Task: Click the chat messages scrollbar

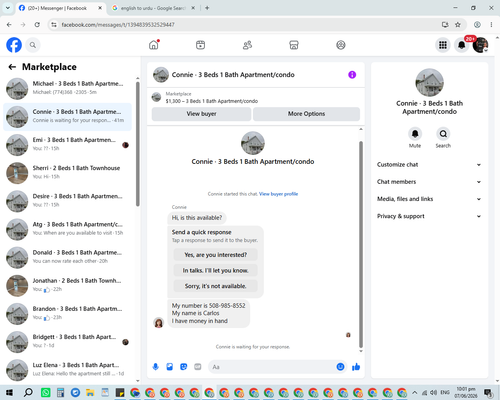Action: click(x=361, y=245)
